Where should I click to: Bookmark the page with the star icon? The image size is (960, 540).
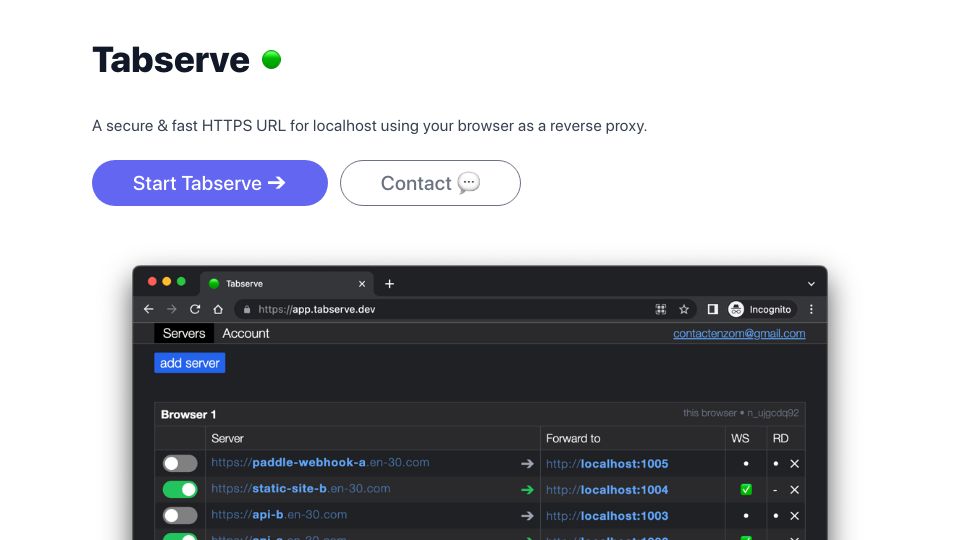(684, 309)
